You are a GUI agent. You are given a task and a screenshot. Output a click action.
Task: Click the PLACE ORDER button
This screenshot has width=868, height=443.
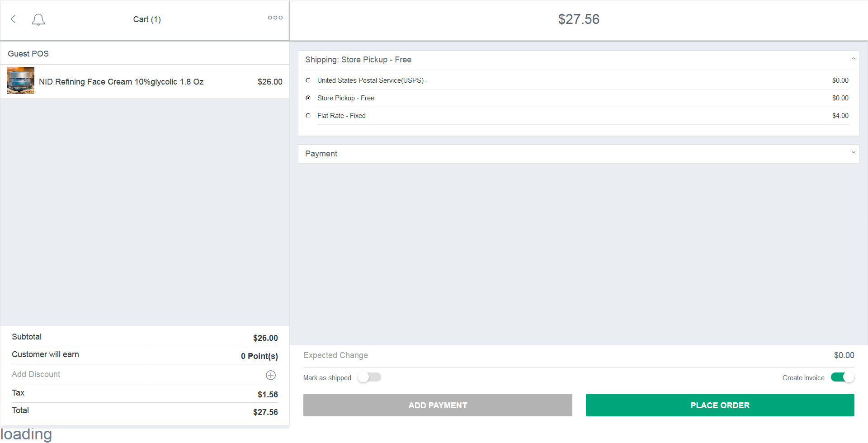pyautogui.click(x=720, y=405)
